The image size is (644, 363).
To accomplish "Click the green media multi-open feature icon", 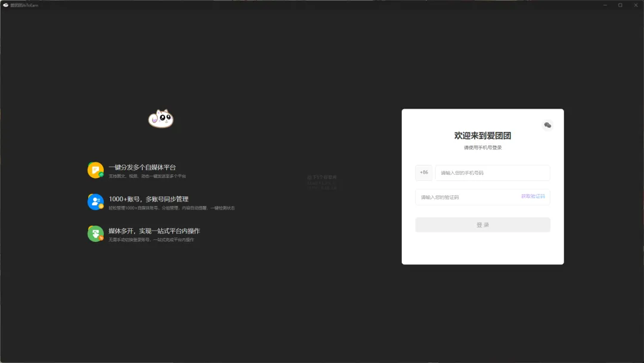I will point(95,233).
